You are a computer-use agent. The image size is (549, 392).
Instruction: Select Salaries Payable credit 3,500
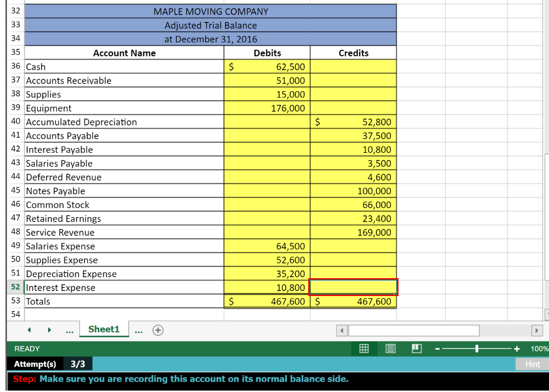pyautogui.click(x=353, y=163)
